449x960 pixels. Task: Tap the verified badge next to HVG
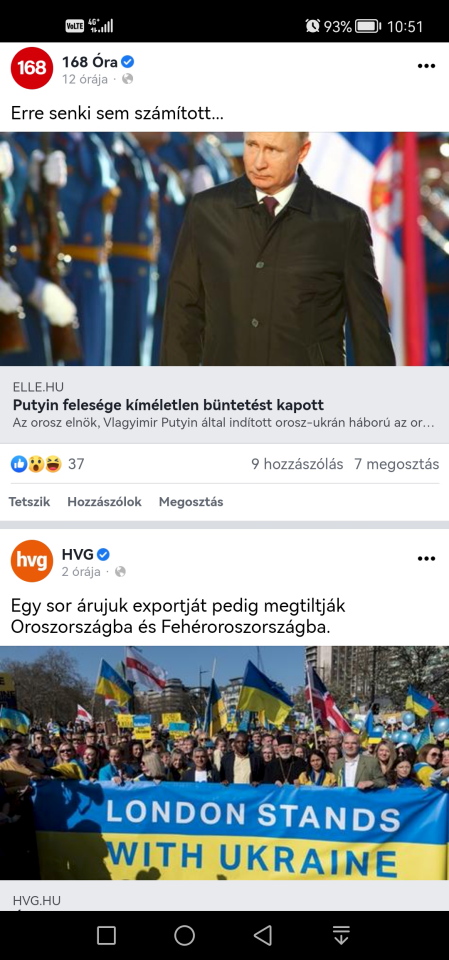104,555
